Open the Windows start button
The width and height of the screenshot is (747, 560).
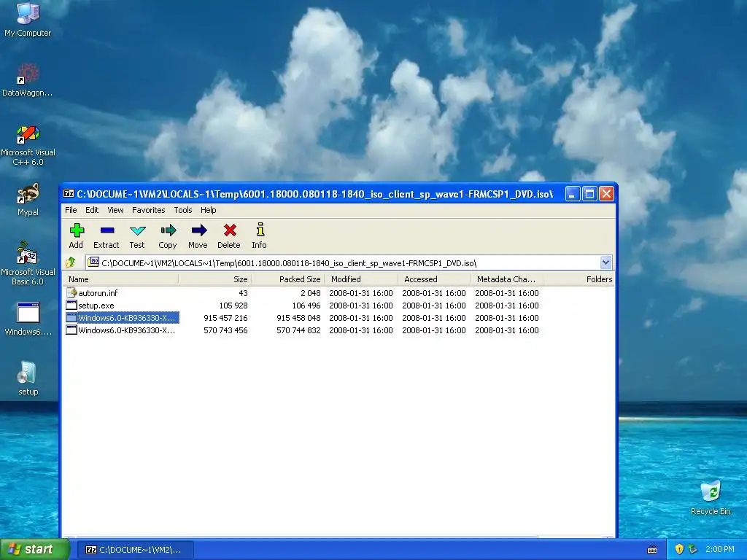point(34,549)
